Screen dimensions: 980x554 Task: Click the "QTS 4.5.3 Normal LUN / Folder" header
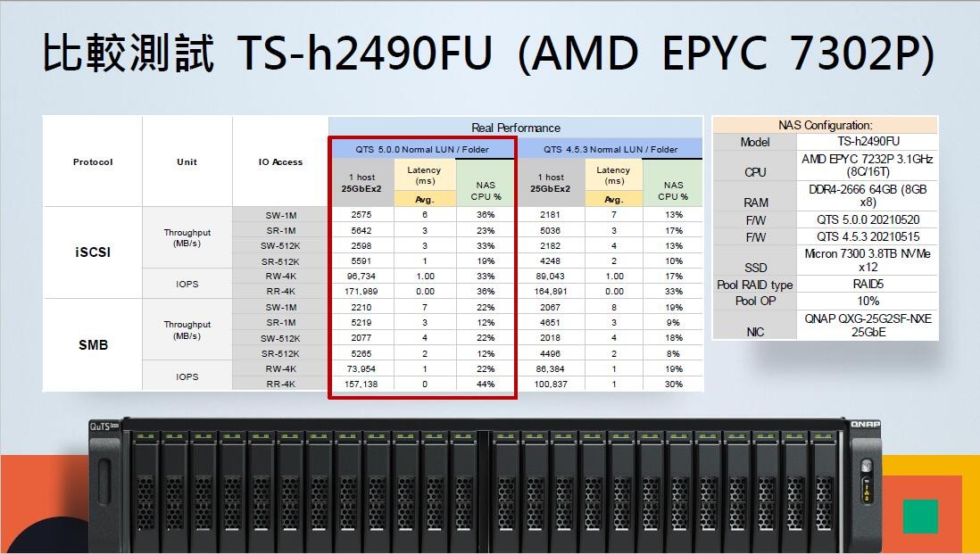click(x=610, y=149)
